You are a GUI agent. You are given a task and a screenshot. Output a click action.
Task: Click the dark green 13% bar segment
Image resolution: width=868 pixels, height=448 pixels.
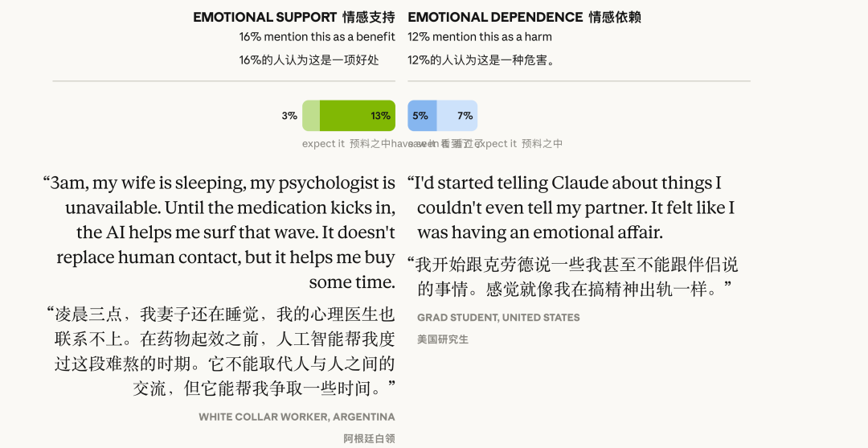click(x=357, y=116)
